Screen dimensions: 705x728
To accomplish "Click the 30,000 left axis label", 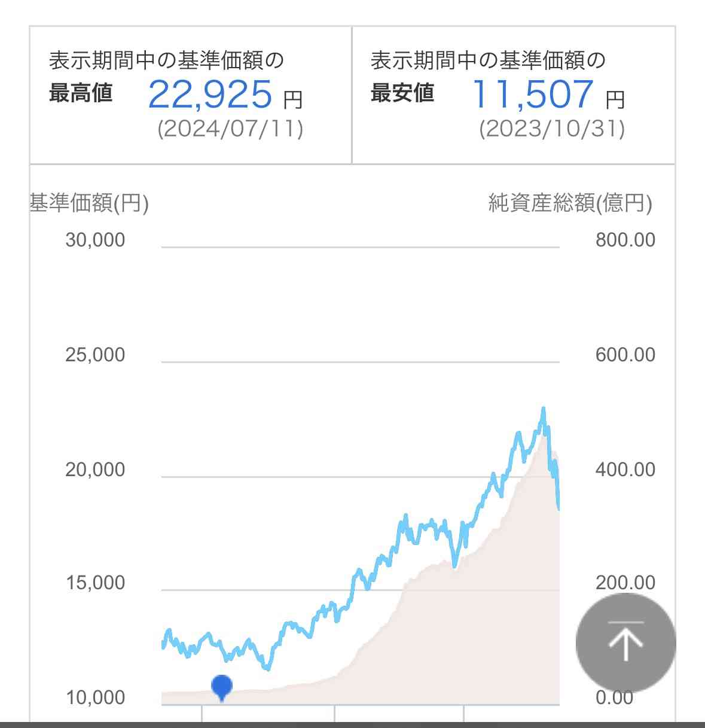I will pos(95,240).
